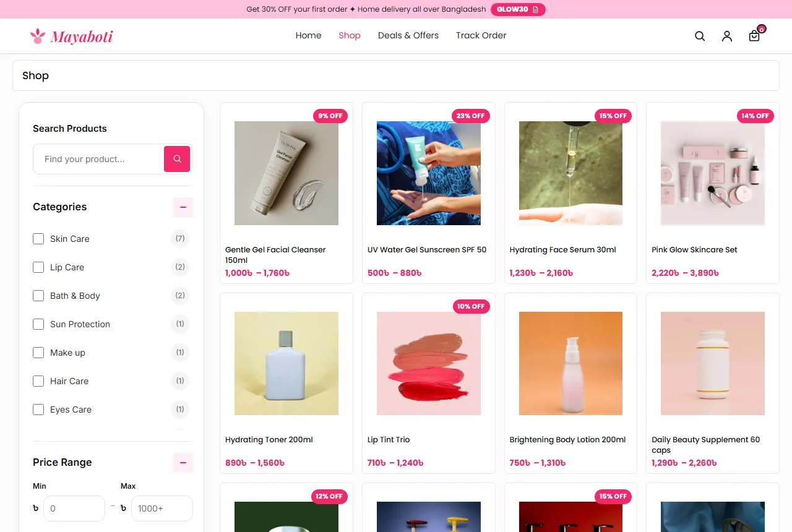Open the user account icon

point(727,36)
